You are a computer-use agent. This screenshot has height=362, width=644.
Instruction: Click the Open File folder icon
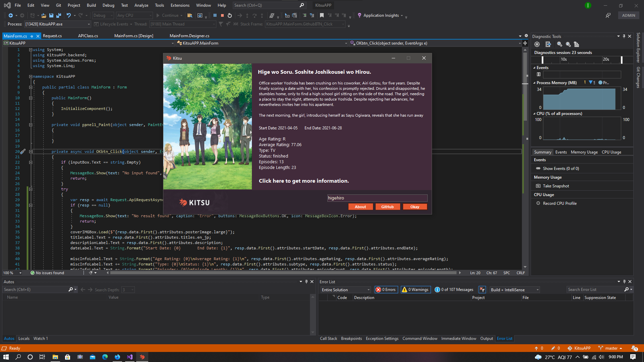pos(44,15)
